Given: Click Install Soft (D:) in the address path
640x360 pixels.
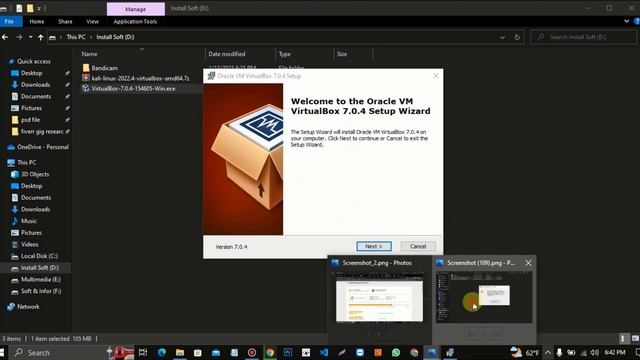Looking at the screenshot, I should pos(115,37).
